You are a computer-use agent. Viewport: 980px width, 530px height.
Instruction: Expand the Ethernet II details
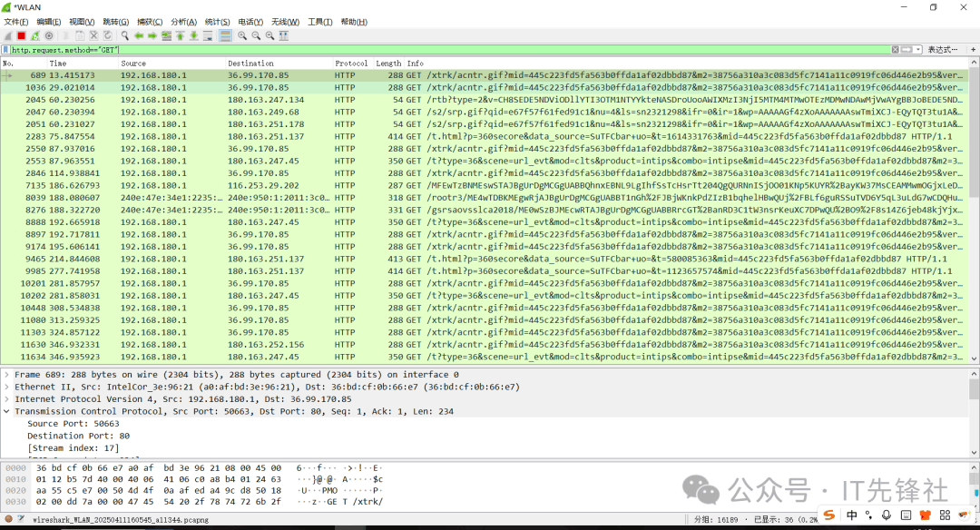7,387
